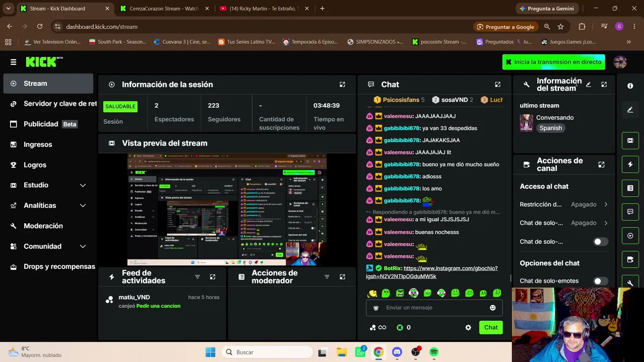Screen dimensions: 644x362
Task: Open the emoji picker in the message box
Action: point(493,308)
